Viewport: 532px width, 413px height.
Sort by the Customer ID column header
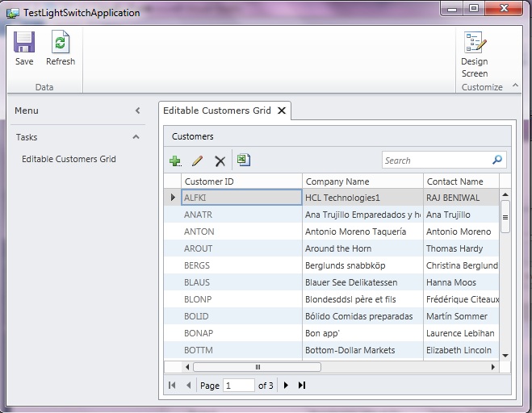coord(241,181)
